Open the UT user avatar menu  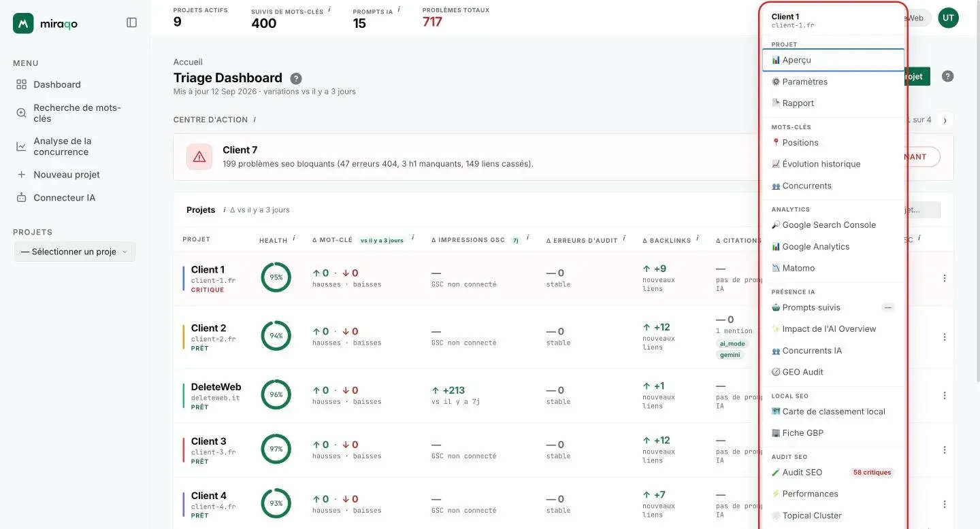point(947,18)
